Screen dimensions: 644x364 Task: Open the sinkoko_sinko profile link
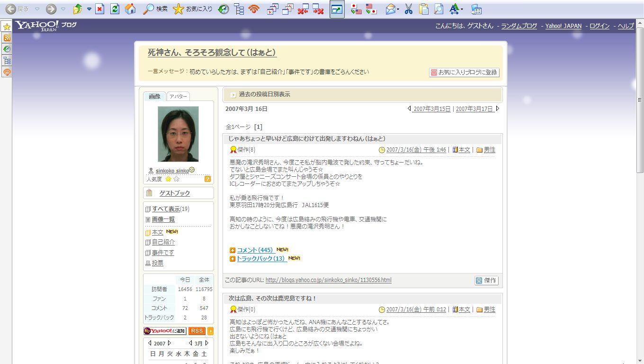pos(172,171)
